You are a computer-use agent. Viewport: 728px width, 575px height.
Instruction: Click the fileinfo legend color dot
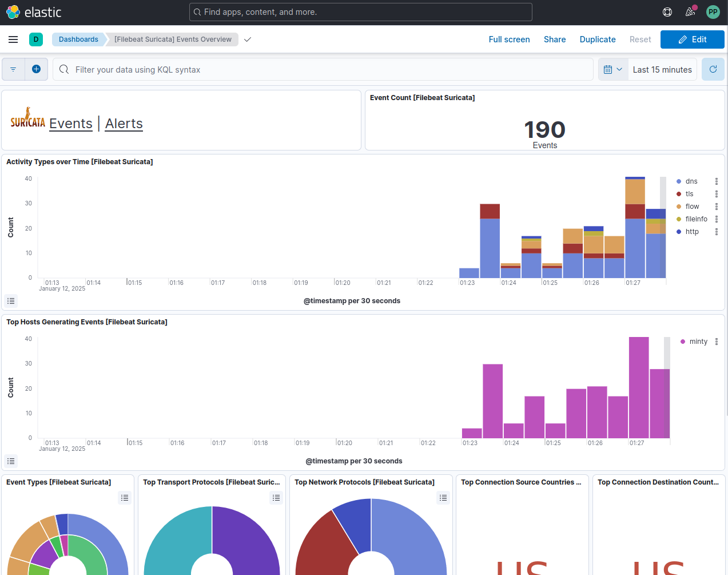(x=679, y=219)
